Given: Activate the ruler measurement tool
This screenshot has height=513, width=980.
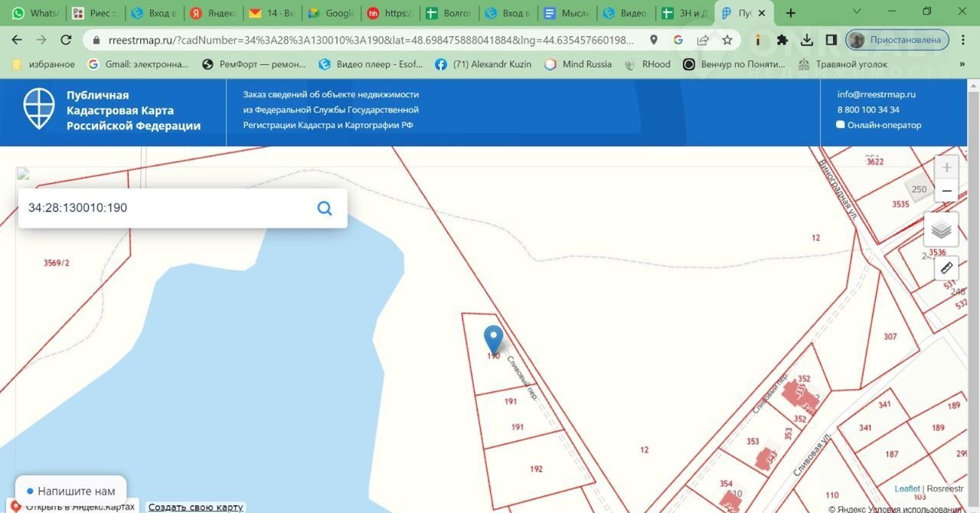Looking at the screenshot, I should pyautogui.click(x=946, y=268).
